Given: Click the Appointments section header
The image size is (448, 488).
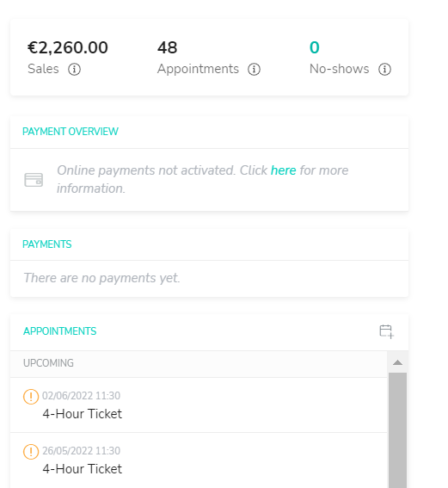Looking at the screenshot, I should (x=59, y=331).
